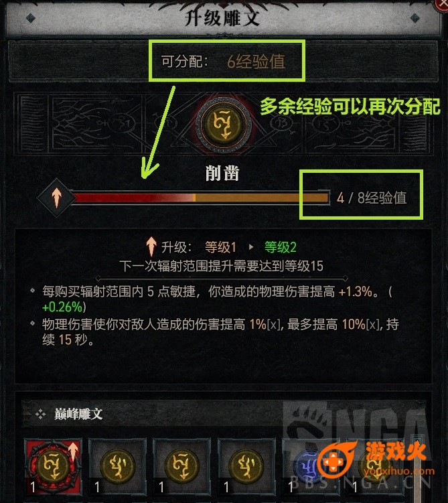Click the 4 / 8经验值 progress counter
Viewport: 448px width, 503px height.
click(x=372, y=198)
